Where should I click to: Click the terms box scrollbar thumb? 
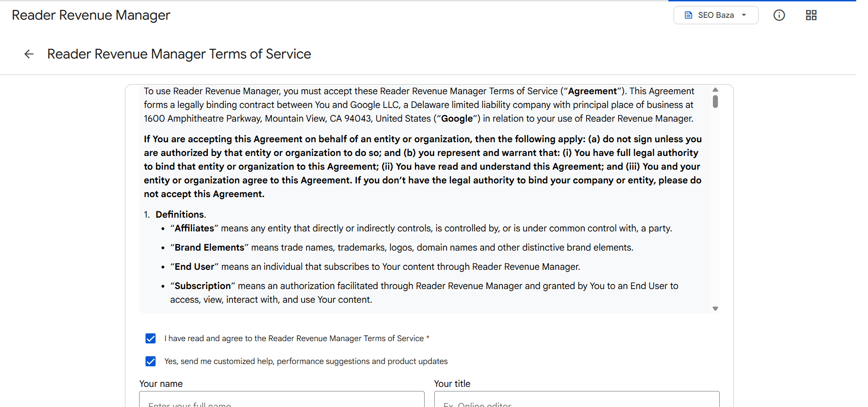click(x=715, y=102)
